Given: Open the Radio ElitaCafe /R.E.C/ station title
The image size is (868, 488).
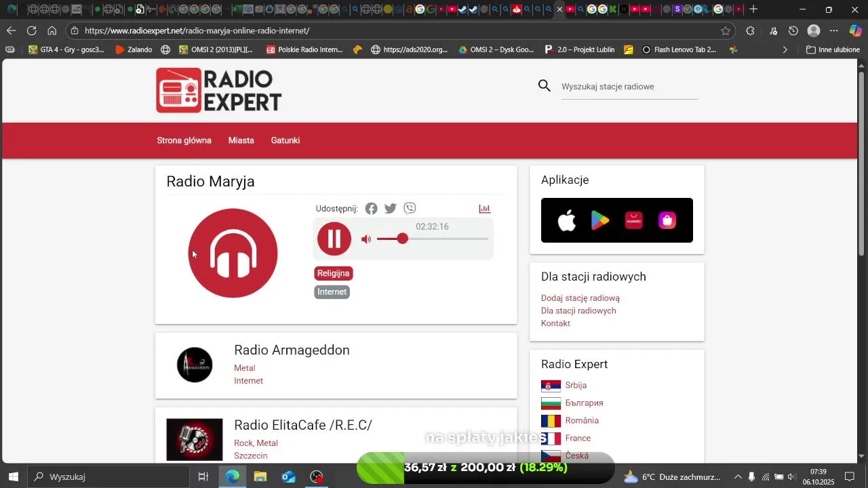Looking at the screenshot, I should pos(303,425).
